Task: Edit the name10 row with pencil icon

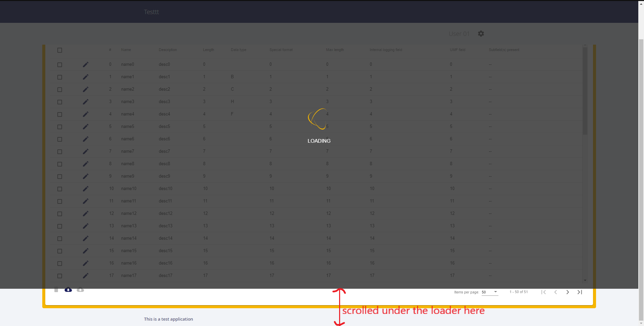Action: (x=86, y=189)
